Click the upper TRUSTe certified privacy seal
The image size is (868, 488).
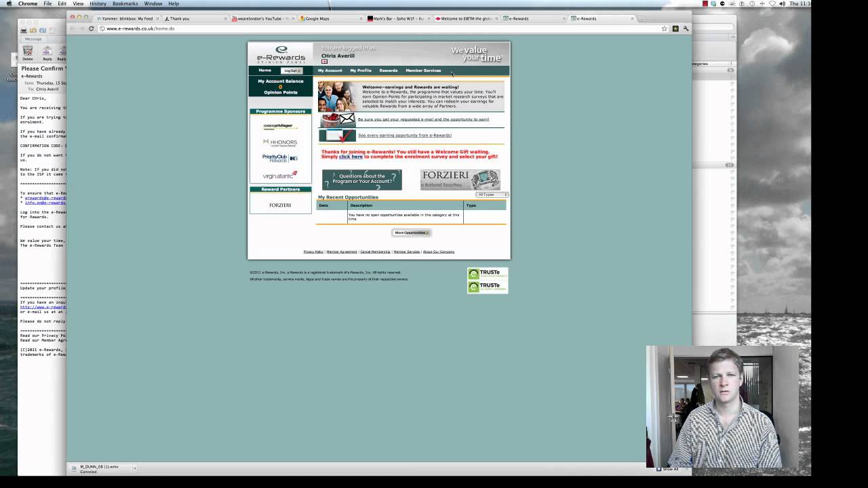click(x=487, y=274)
